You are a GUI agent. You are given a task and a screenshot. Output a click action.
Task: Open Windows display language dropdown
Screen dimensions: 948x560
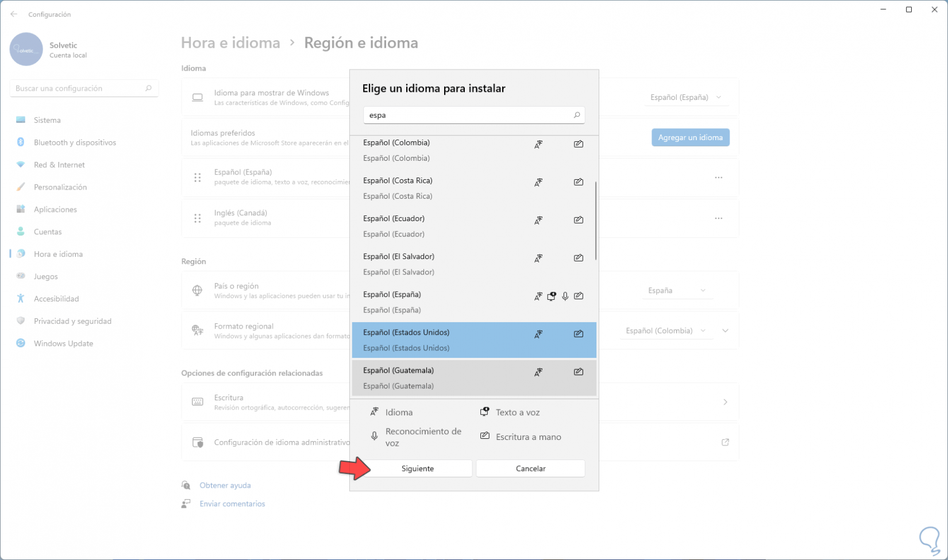click(685, 98)
